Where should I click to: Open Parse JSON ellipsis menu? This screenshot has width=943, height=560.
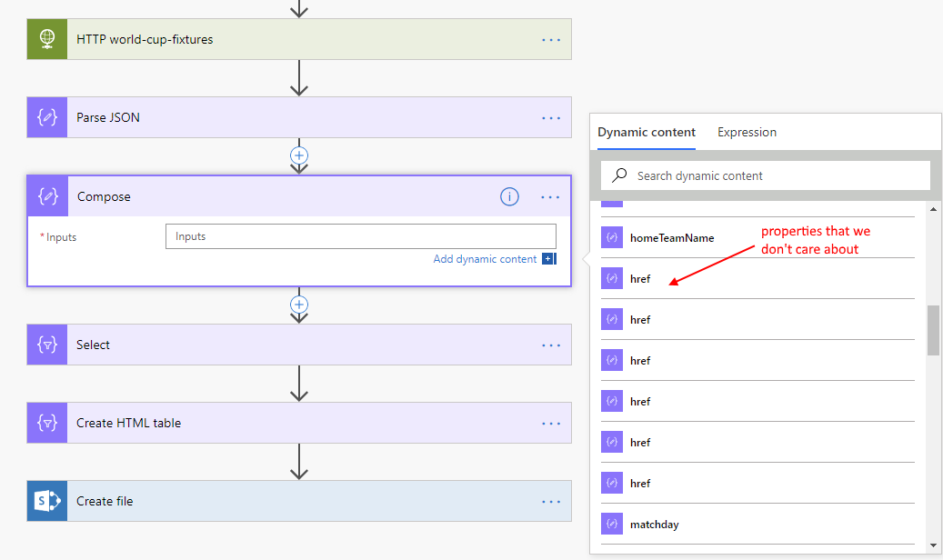pyautogui.click(x=551, y=117)
